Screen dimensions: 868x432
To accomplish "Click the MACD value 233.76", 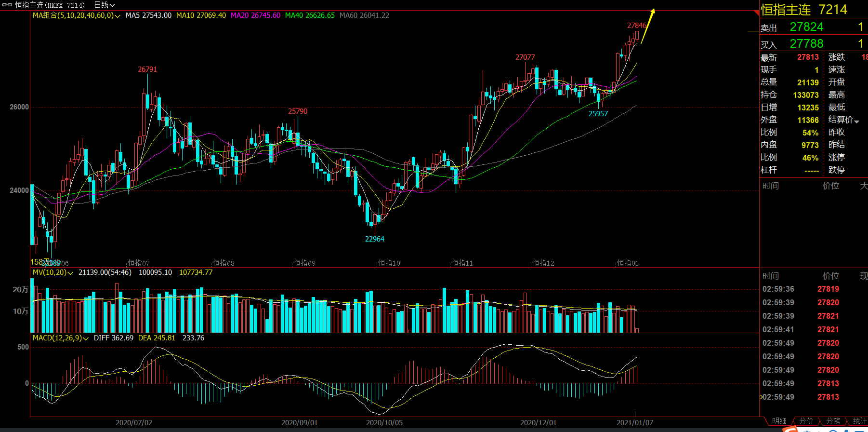I will click(x=193, y=338).
